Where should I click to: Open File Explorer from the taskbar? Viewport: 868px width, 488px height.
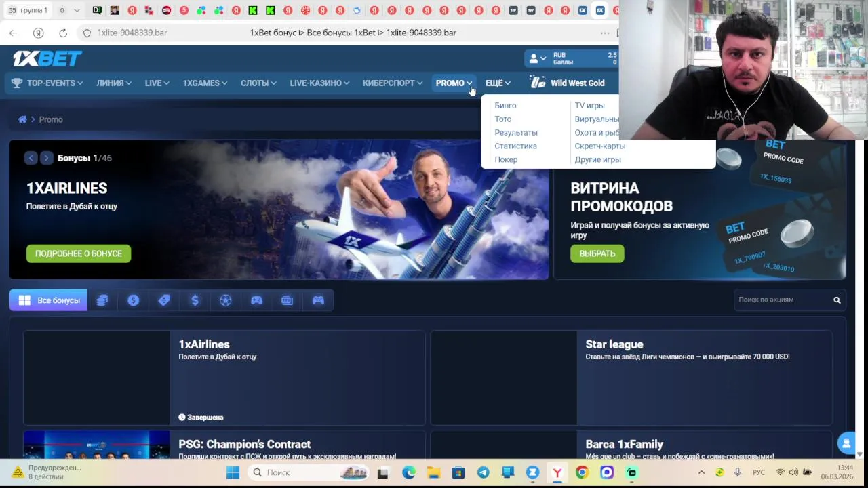coord(433,472)
